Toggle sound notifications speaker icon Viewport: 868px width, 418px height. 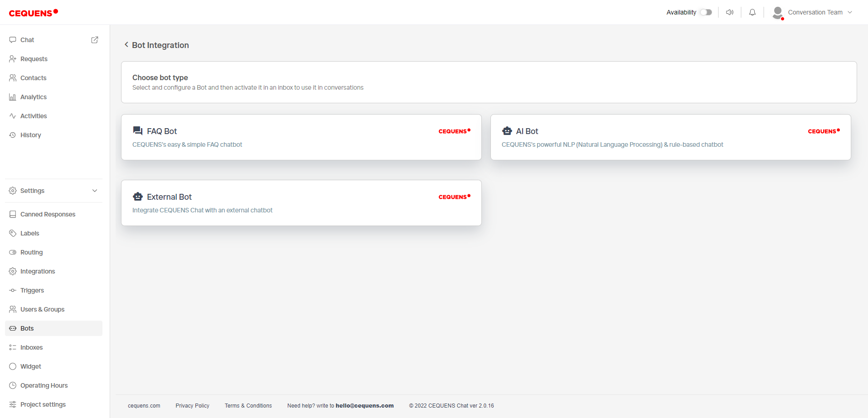tap(730, 12)
